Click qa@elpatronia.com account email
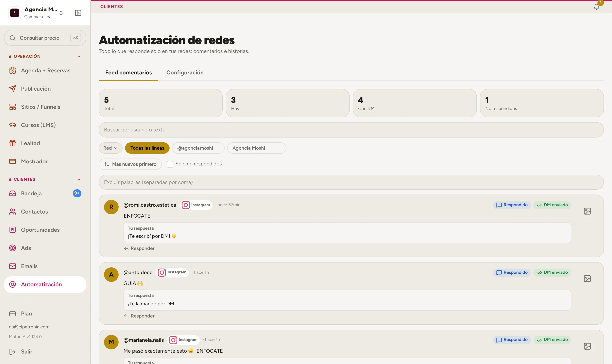 point(29,327)
